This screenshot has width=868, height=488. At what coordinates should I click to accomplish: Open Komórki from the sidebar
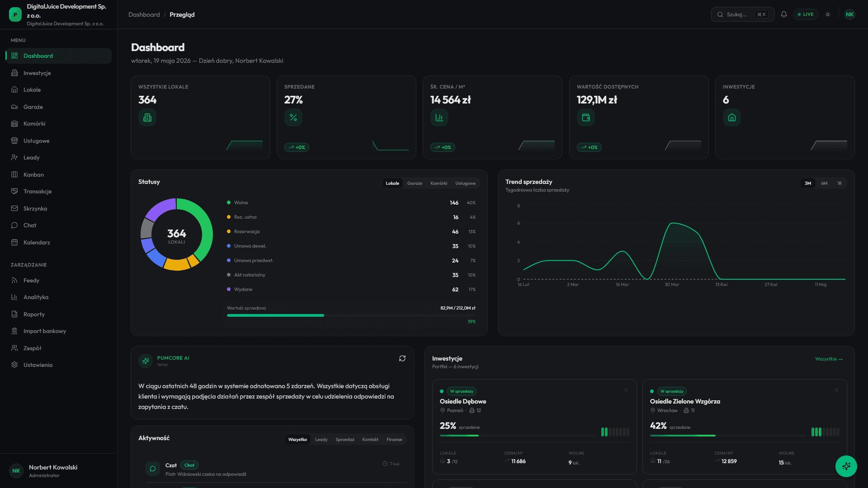58,124
